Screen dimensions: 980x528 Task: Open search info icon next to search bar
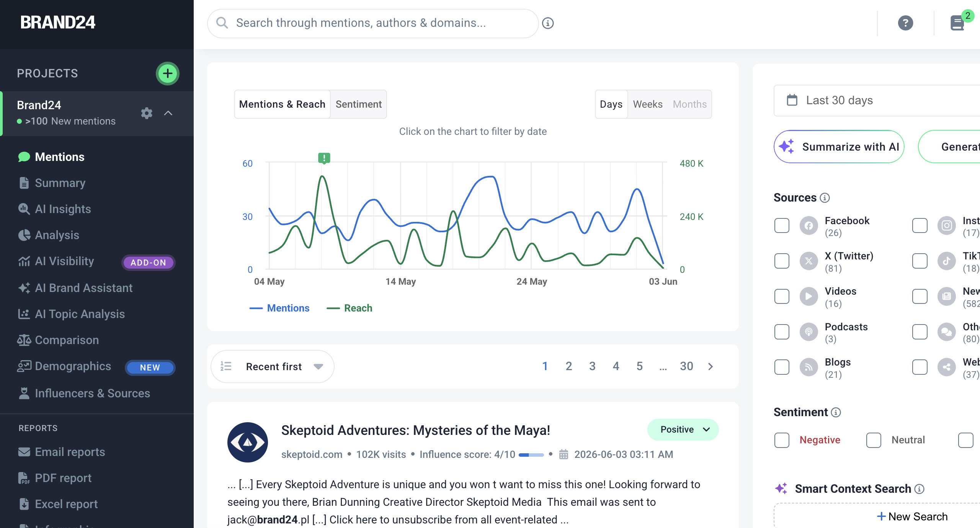click(x=548, y=23)
